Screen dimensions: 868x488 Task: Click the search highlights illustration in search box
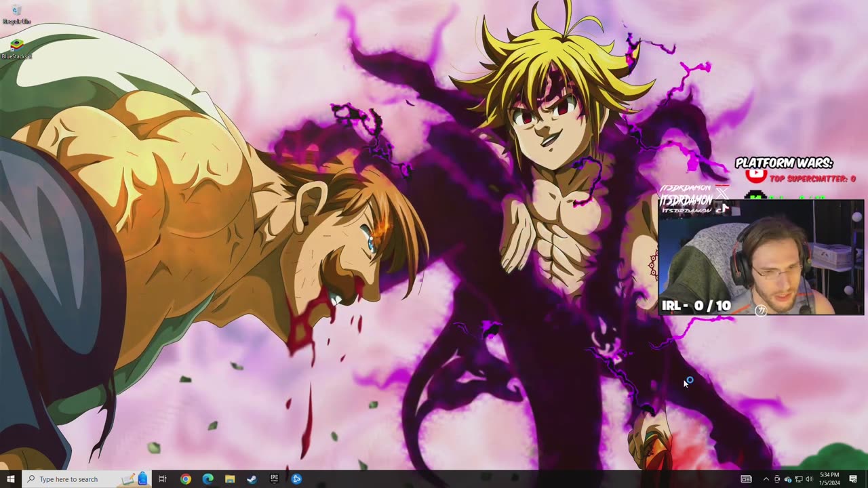(x=134, y=479)
